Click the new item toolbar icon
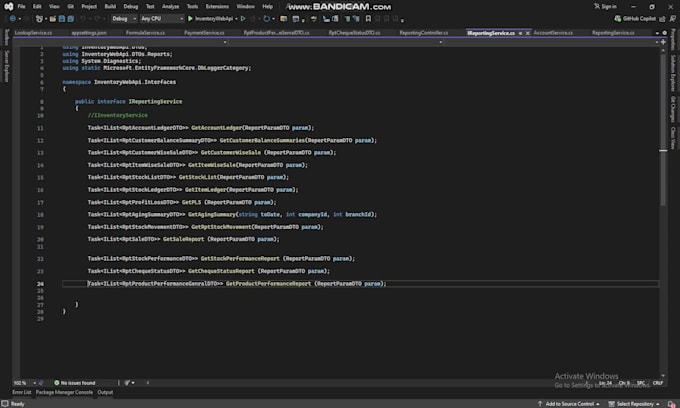This screenshot has height=408, width=680. 39,19
